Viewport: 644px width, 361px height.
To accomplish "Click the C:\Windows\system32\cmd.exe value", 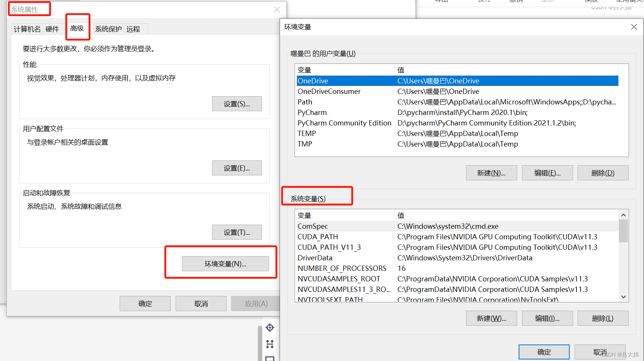I will (448, 226).
